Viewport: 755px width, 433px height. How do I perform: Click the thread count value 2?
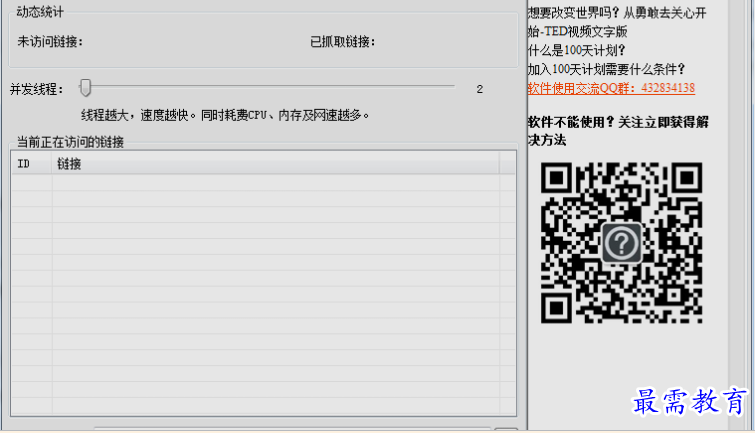click(480, 89)
